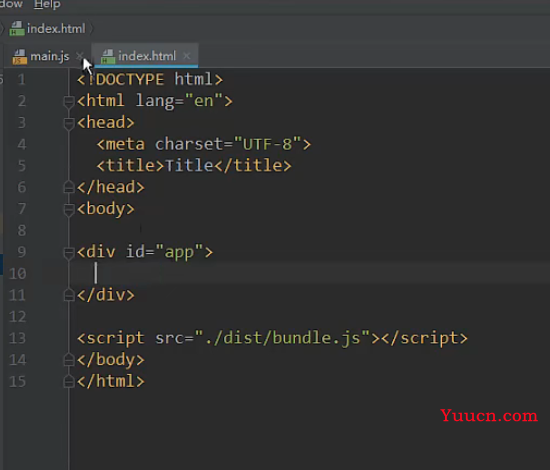Viewport: 550px width, 470px height.
Task: Collapse the body tag fold on line 7
Action: coord(68,209)
